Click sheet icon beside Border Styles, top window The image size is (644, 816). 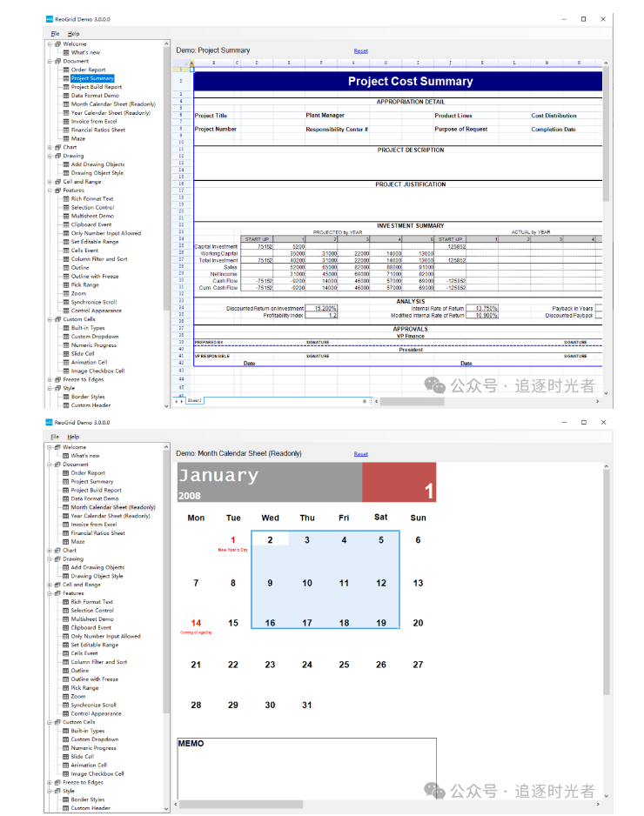66,397
